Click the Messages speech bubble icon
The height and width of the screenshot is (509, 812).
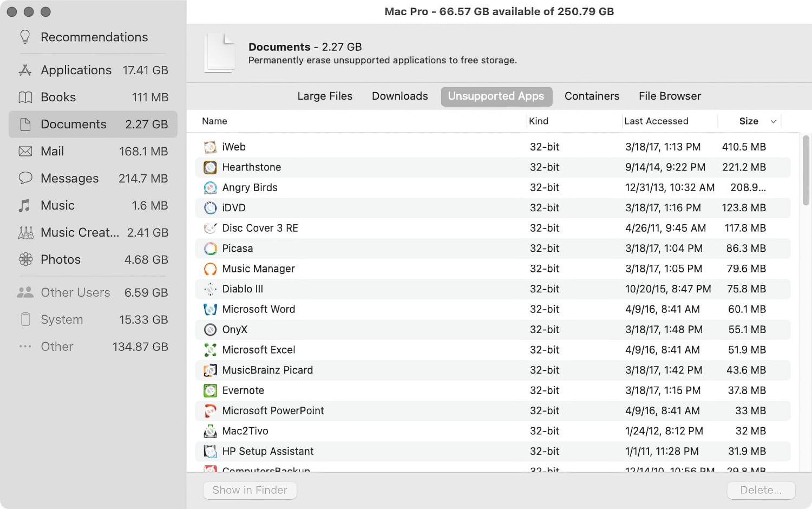(25, 178)
